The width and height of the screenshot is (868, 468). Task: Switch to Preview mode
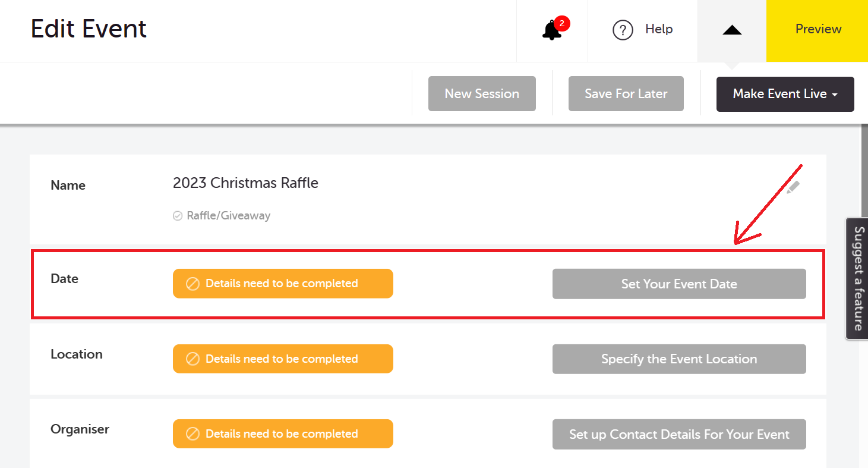(x=818, y=29)
